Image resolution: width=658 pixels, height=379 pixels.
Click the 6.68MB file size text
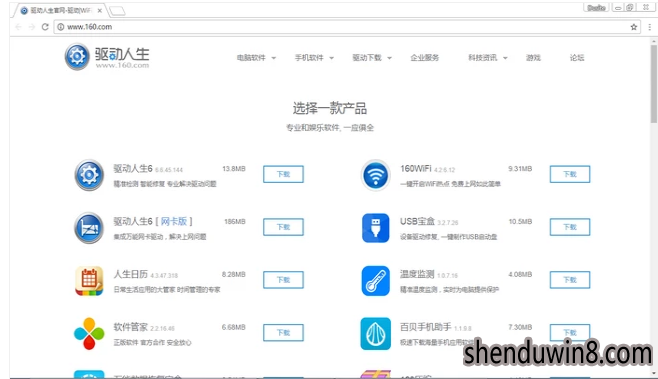[x=234, y=327]
